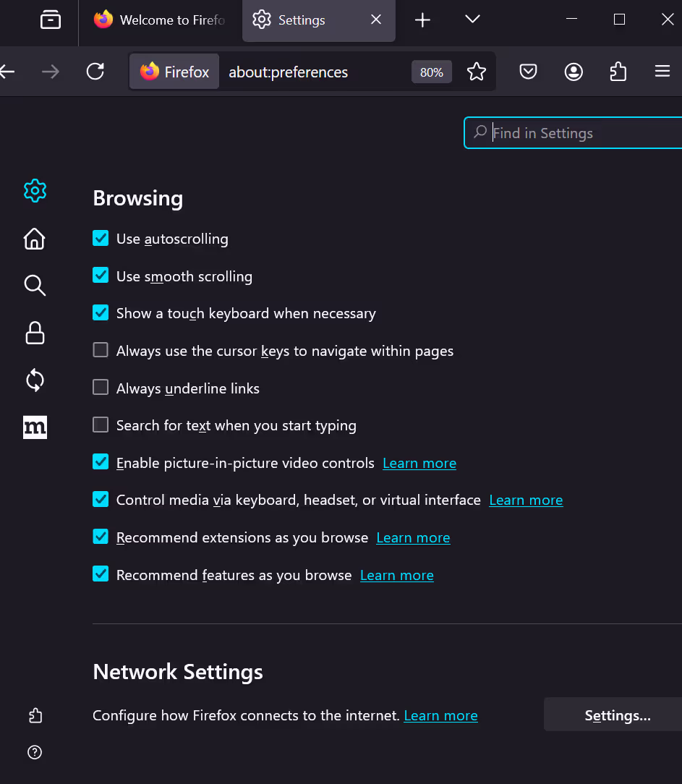The width and height of the screenshot is (682, 784).
Task: Uncheck Recommend features as you browse
Action: tap(101, 574)
